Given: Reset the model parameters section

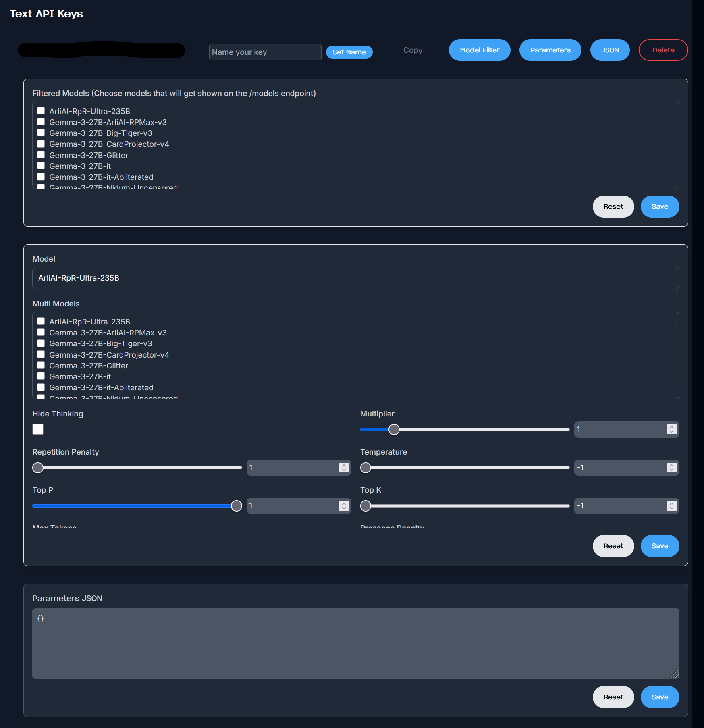Looking at the screenshot, I should click(613, 546).
